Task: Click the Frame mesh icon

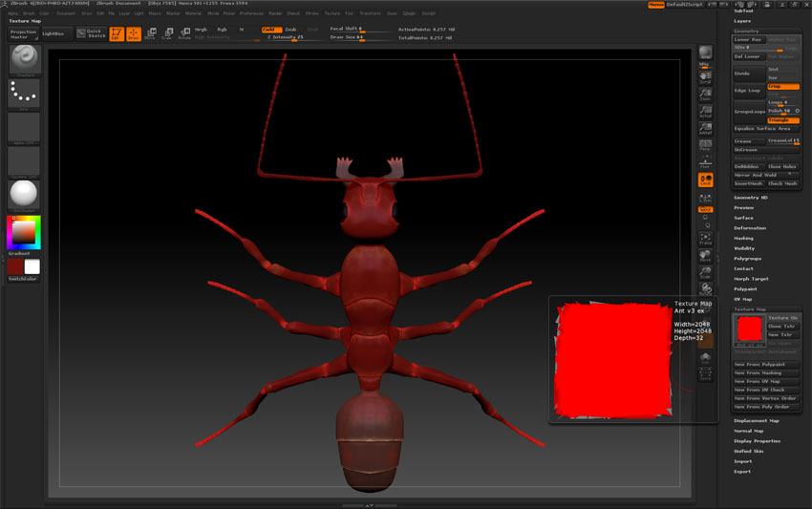Action: (x=705, y=239)
